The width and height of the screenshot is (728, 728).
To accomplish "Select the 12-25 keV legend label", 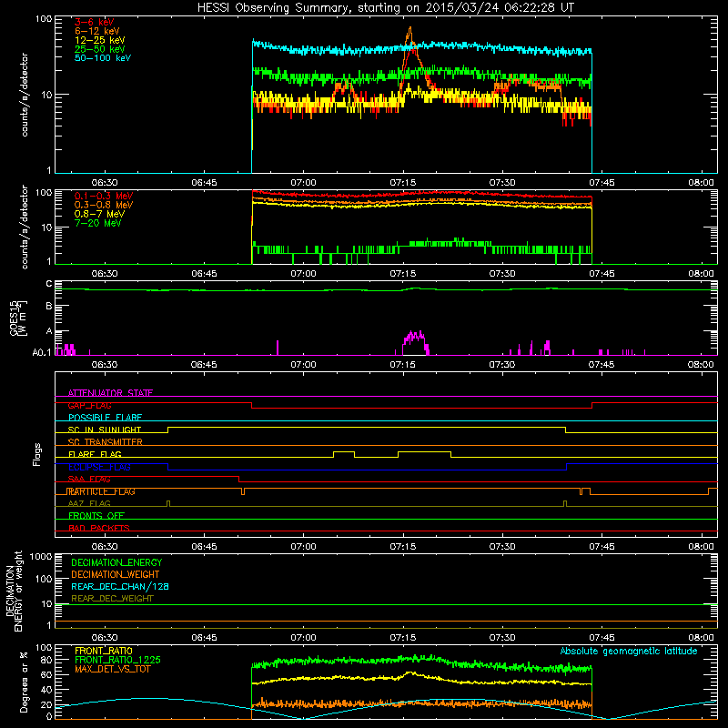I will [100, 40].
